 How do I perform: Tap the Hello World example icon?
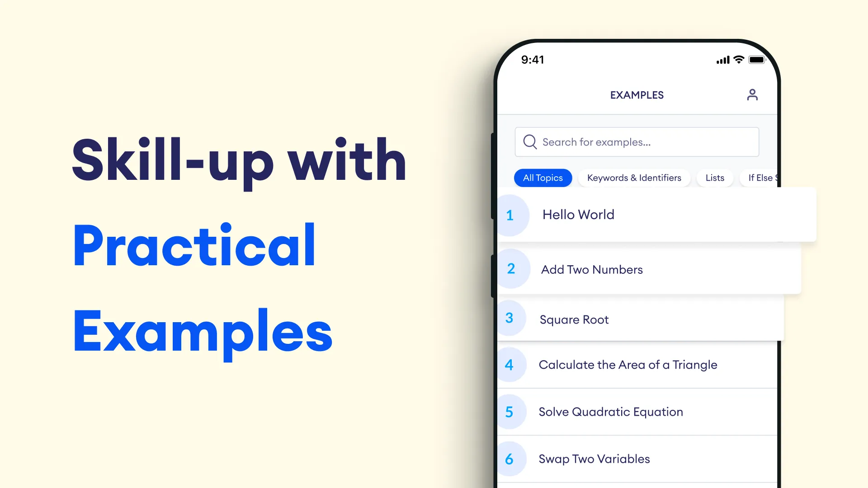510,214
